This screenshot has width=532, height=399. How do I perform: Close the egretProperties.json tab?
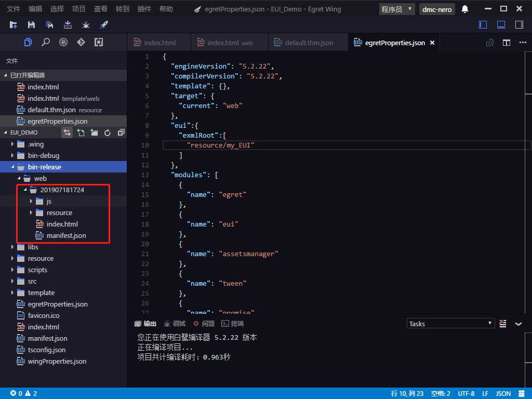(432, 43)
